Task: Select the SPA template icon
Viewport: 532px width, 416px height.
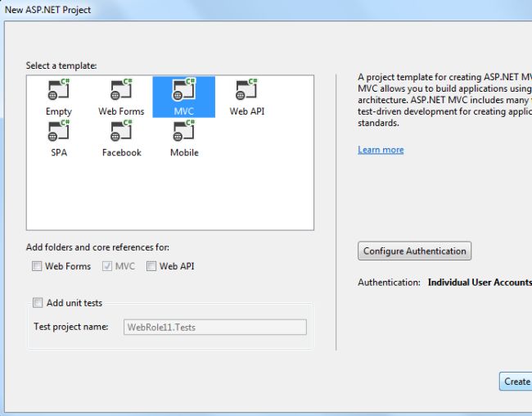Action: coord(59,130)
